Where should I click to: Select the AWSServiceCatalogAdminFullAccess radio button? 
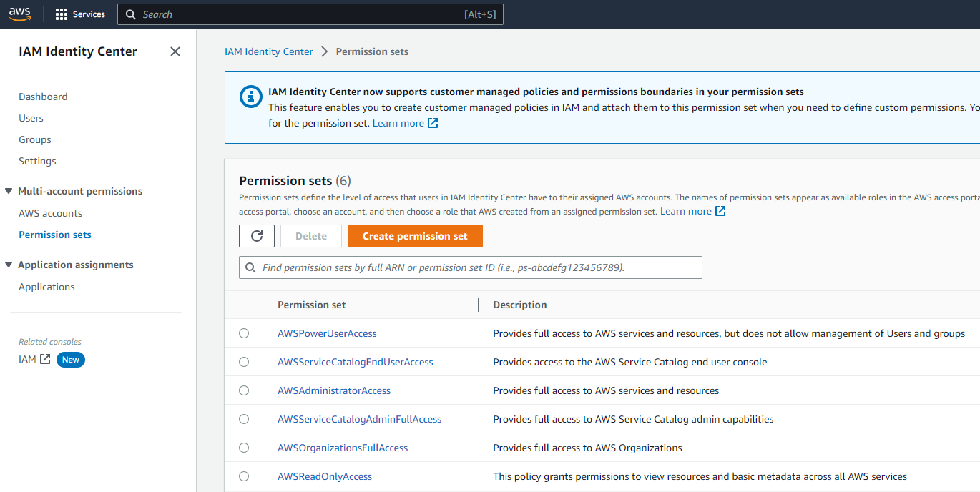[244, 419]
